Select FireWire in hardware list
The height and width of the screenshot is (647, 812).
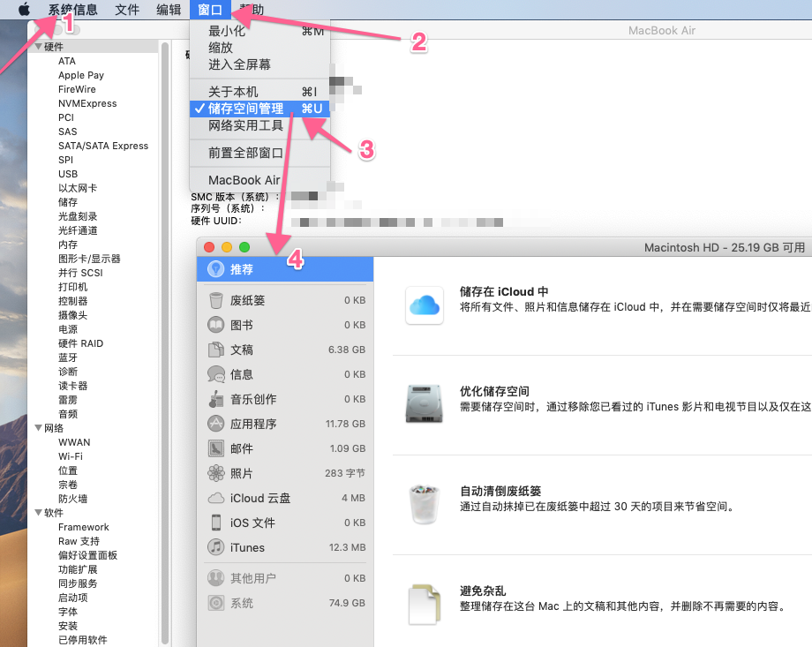[x=77, y=89]
